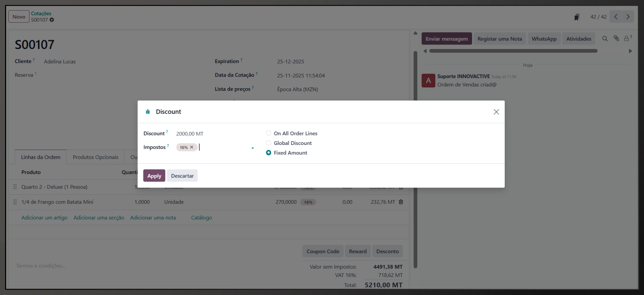Click the debug bug icon in Discount dialog
This screenshot has height=295, width=644.
pyautogui.click(x=148, y=112)
